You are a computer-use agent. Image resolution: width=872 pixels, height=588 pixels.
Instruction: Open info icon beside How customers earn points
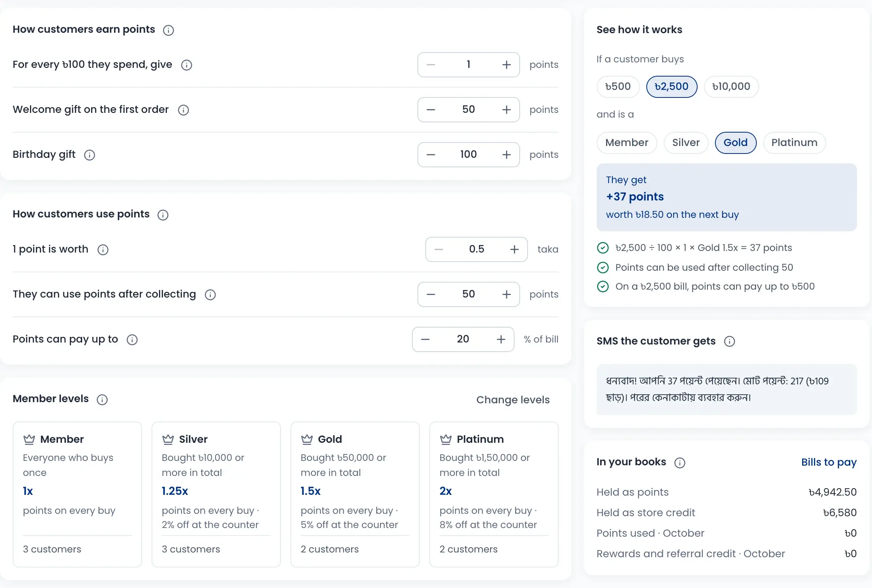(168, 30)
